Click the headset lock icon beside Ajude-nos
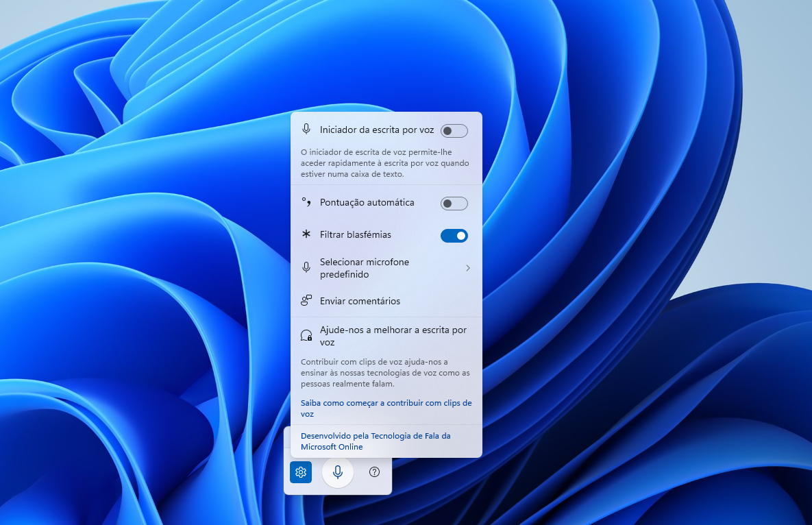The height and width of the screenshot is (525, 812). coord(306,336)
